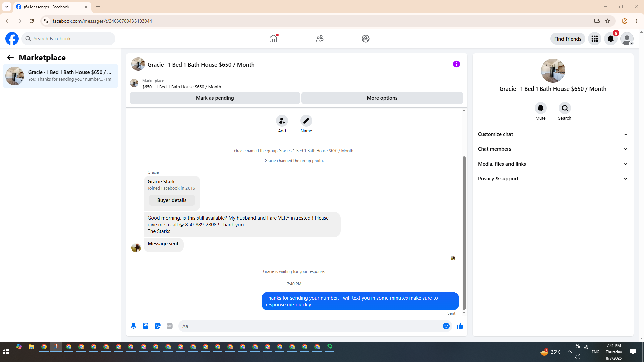
Task: Click the Mark as pending button
Action: coord(215,98)
